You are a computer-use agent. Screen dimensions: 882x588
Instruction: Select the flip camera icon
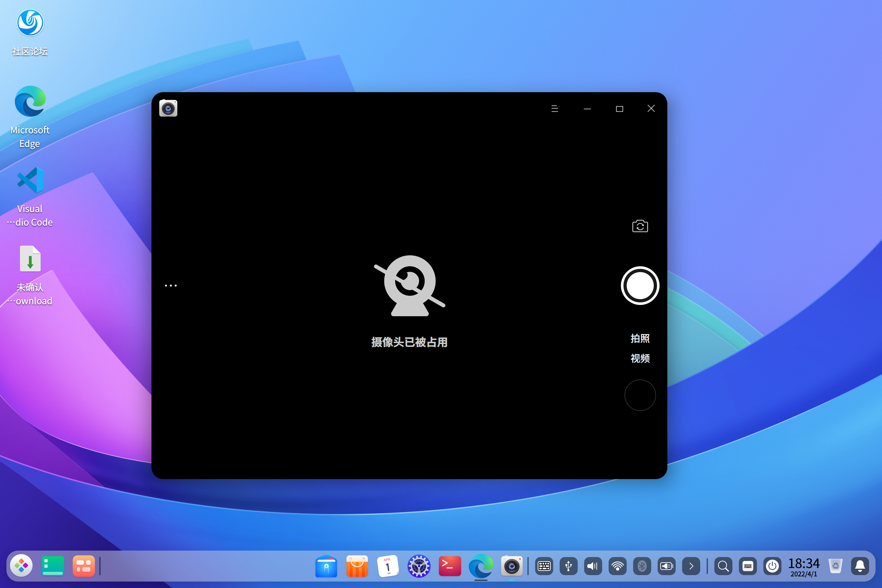pyautogui.click(x=640, y=226)
